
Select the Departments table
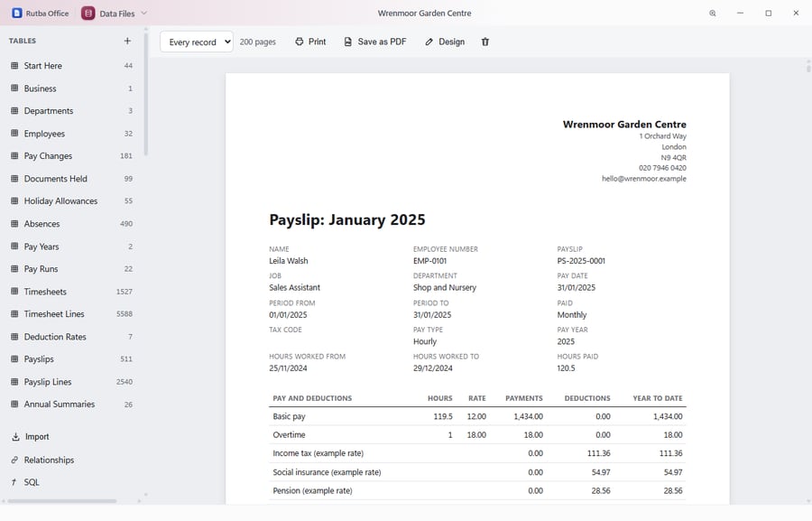[x=71, y=111]
